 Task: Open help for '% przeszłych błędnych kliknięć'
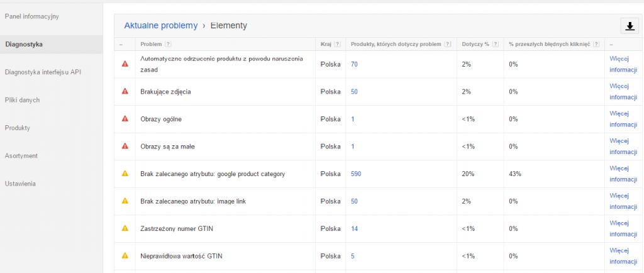(596, 44)
